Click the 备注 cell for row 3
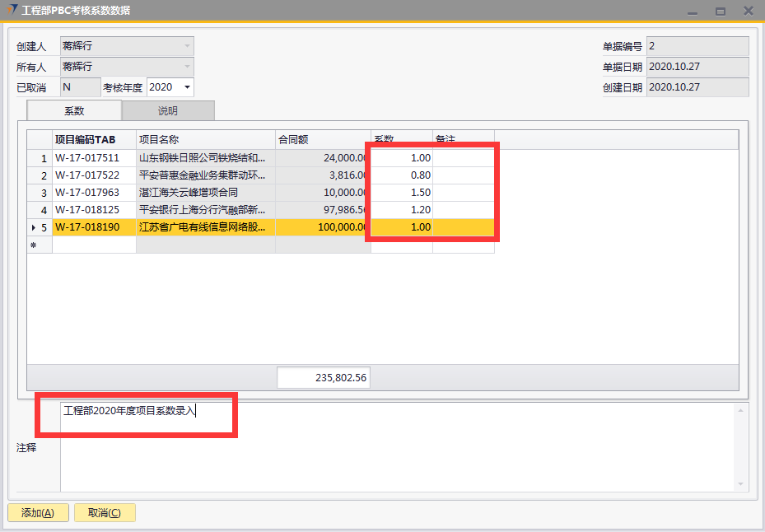The width and height of the screenshot is (765, 532). [x=463, y=193]
